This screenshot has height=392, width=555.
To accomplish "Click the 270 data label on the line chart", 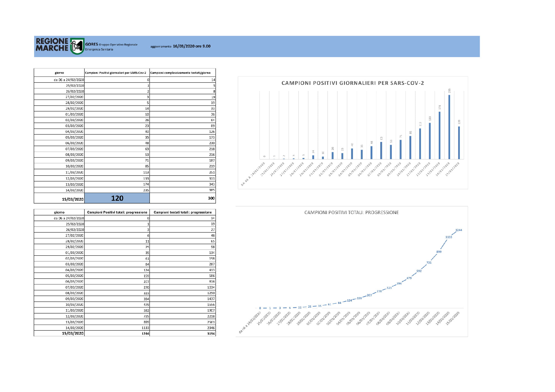I will [x=379, y=291].
